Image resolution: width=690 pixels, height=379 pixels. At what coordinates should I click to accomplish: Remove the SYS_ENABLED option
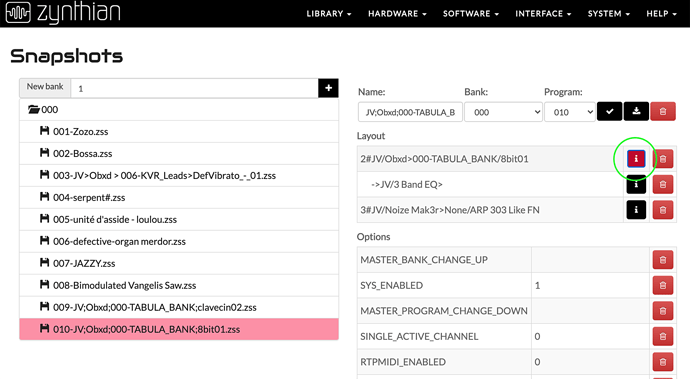(x=663, y=285)
